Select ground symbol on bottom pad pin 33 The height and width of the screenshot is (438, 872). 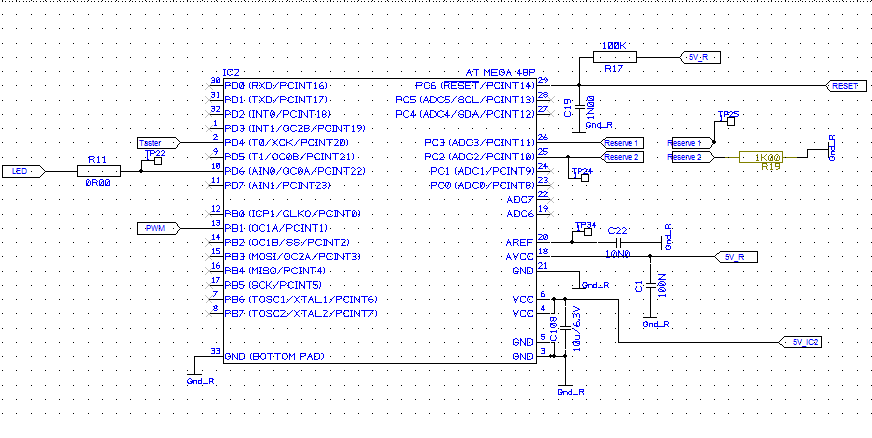pyautogui.click(x=195, y=375)
